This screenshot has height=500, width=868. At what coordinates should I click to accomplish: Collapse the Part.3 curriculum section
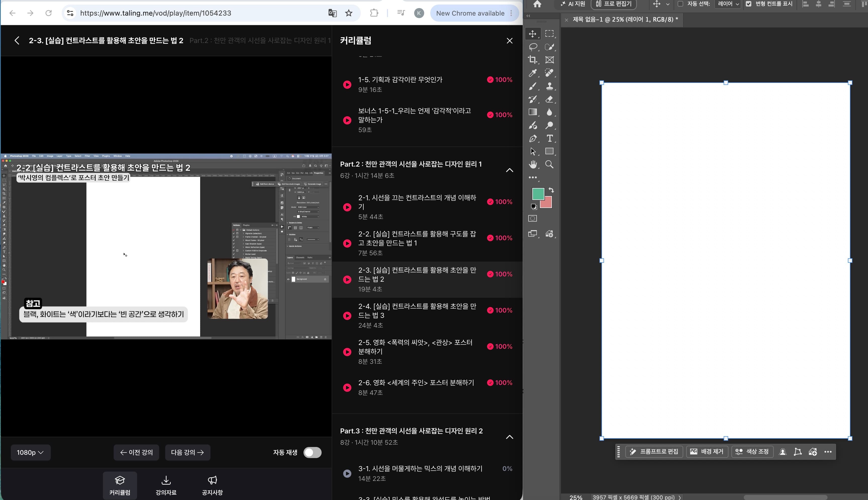509,437
